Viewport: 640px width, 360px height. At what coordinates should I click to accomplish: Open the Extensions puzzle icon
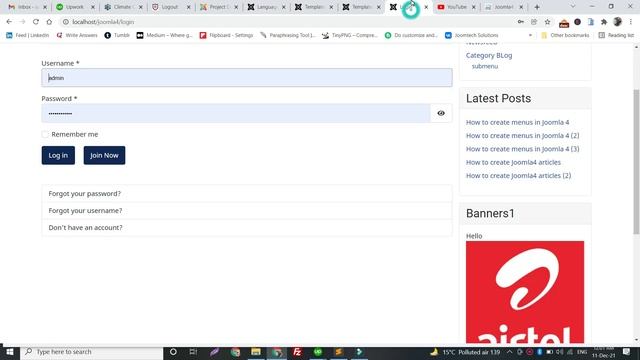(x=604, y=22)
